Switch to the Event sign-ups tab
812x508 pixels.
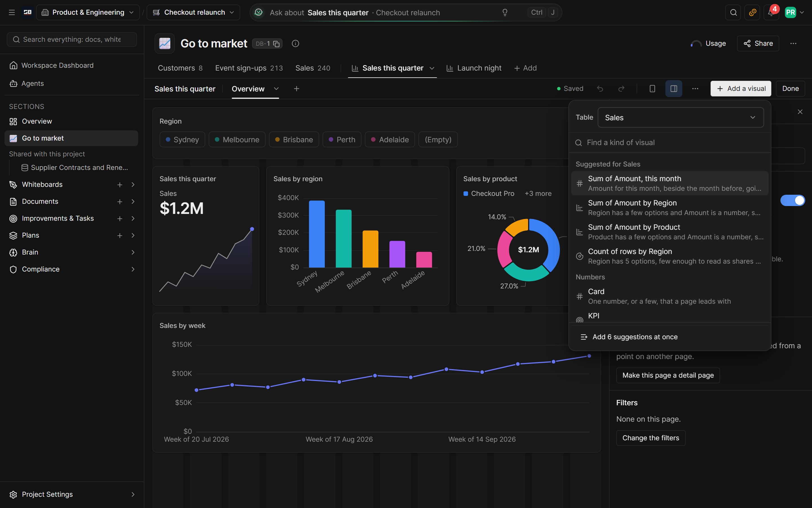pos(249,68)
